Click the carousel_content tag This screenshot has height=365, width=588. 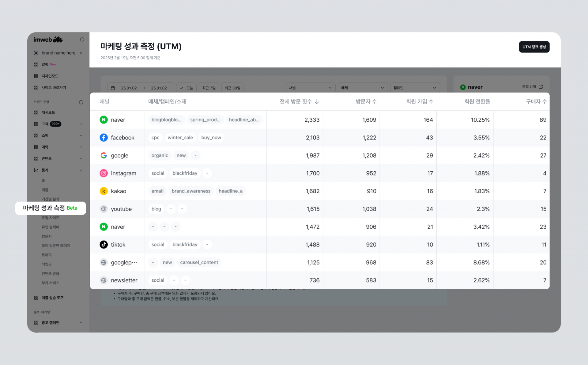click(x=199, y=263)
